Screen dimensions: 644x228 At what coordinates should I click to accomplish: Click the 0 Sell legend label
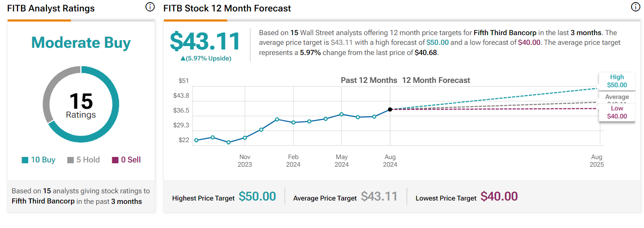click(131, 160)
